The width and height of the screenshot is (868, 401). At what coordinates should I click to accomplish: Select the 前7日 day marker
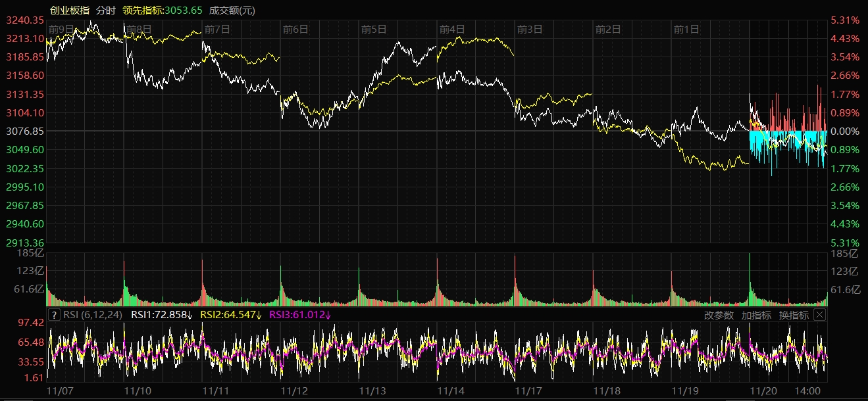tap(217, 29)
